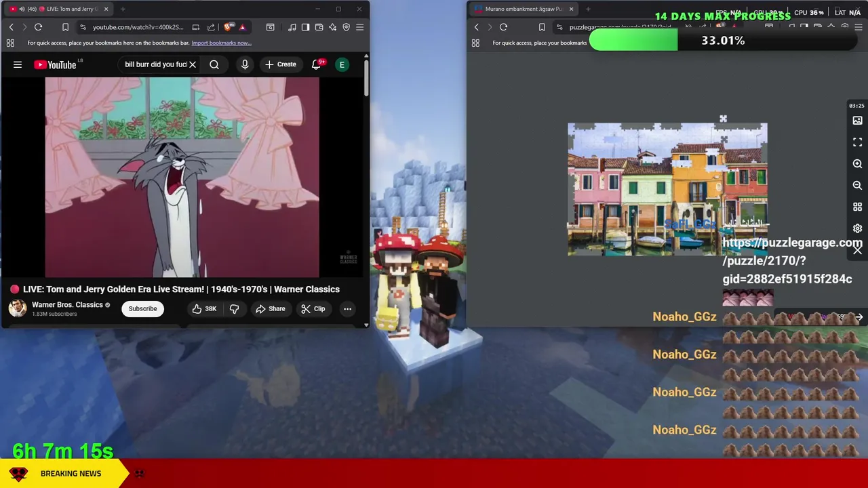Viewport: 868px width, 488px height.
Task: Open a new tab in the YouTube window
Action: 123,9
